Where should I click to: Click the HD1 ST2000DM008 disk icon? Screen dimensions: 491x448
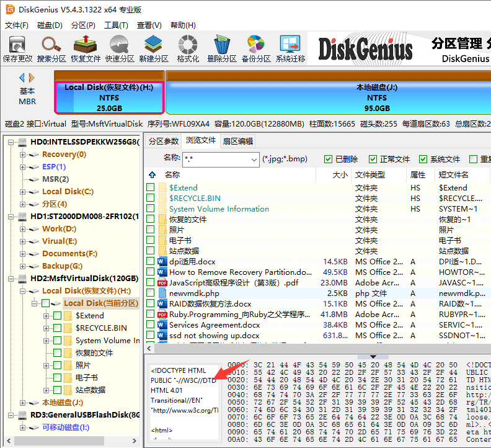pyautogui.click(x=22, y=217)
